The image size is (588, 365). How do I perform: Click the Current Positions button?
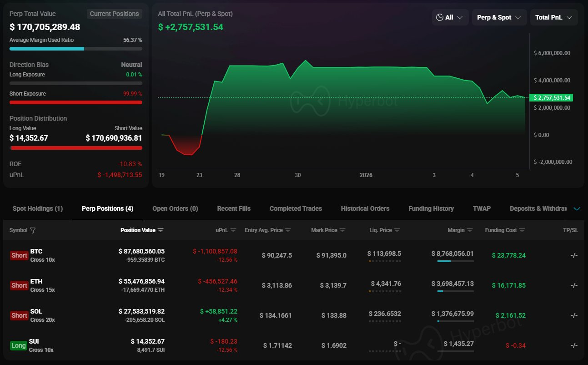click(114, 14)
